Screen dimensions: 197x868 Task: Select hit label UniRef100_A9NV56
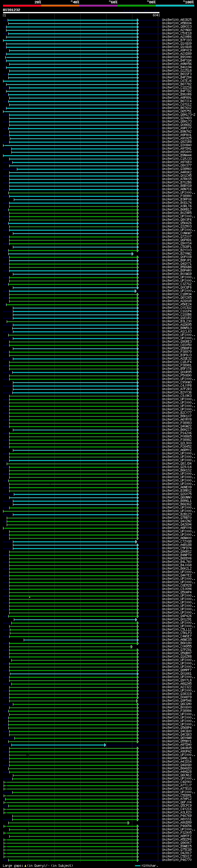coord(177,64)
